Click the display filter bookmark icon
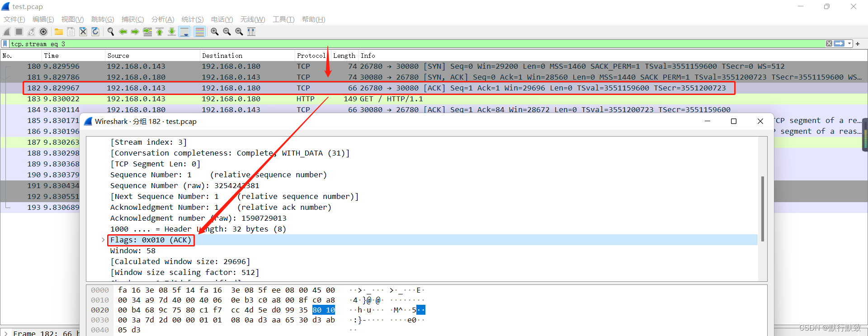Image resolution: width=868 pixels, height=336 pixels. (x=5, y=44)
